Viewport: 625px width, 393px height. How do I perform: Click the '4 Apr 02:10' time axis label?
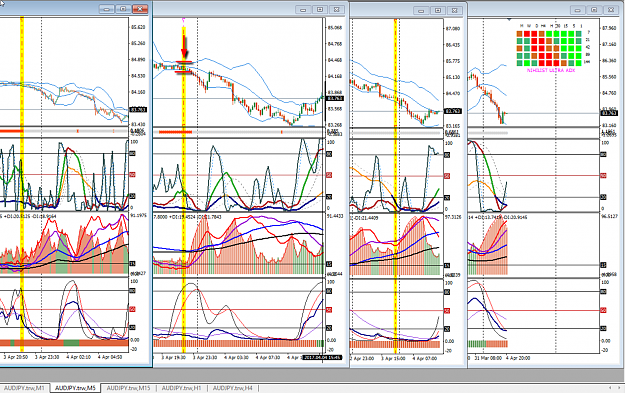point(79,357)
